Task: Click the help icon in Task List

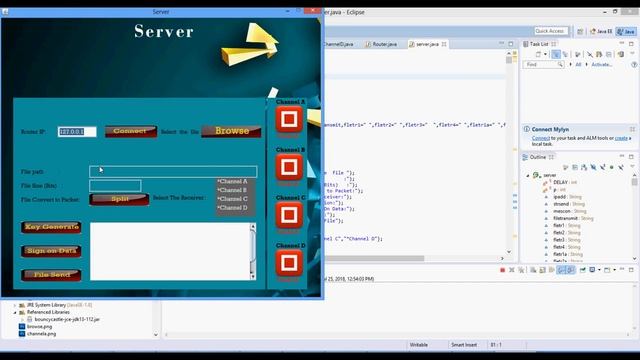Action: 634,64
